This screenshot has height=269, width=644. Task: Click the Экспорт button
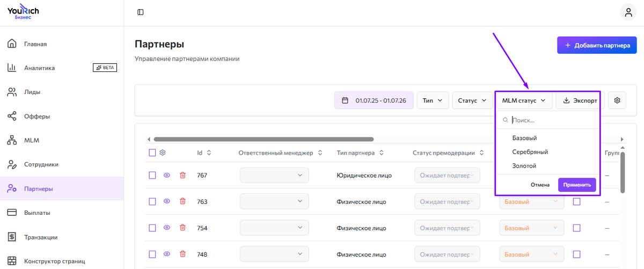(x=580, y=100)
